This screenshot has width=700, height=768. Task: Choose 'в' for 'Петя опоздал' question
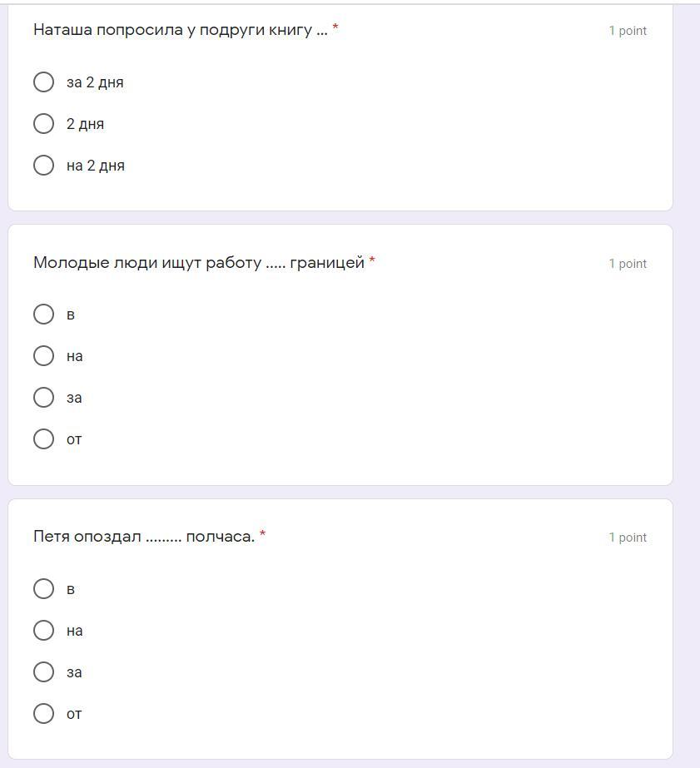click(43, 589)
